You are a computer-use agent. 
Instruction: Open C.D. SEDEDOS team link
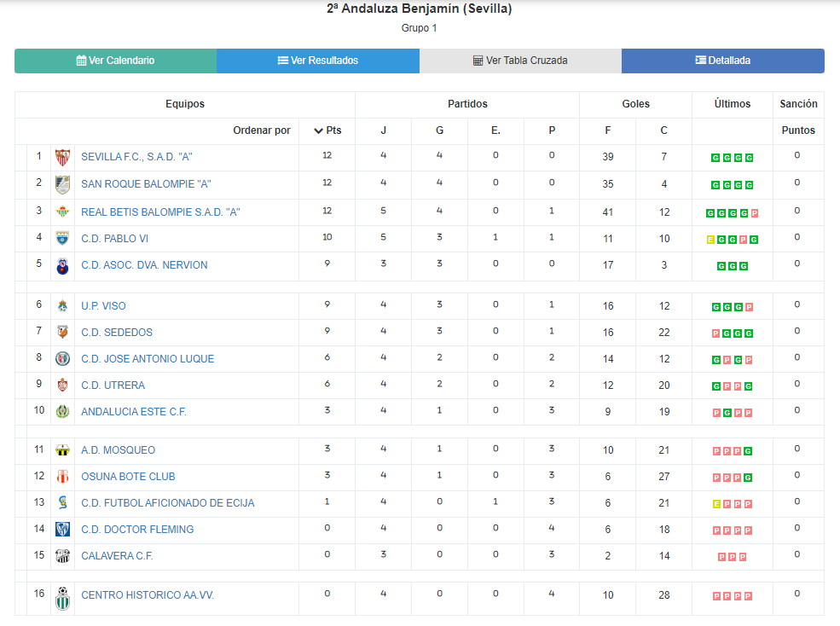tap(117, 333)
